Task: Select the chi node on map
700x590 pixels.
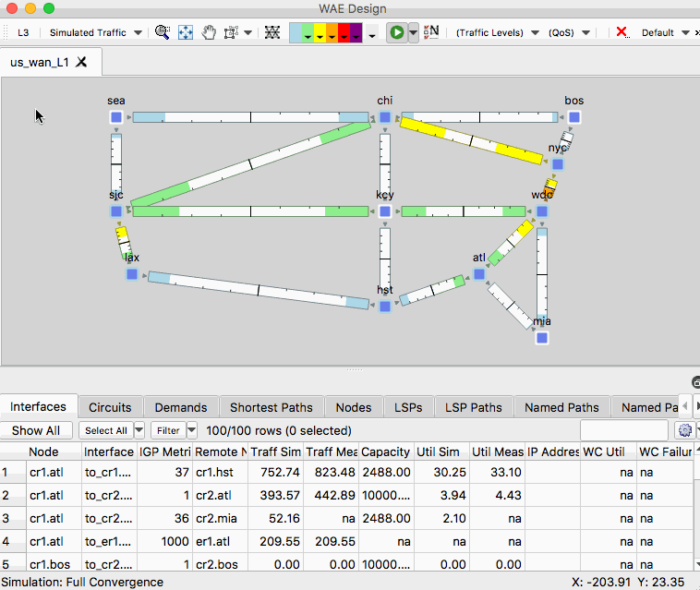Action: 385,117
